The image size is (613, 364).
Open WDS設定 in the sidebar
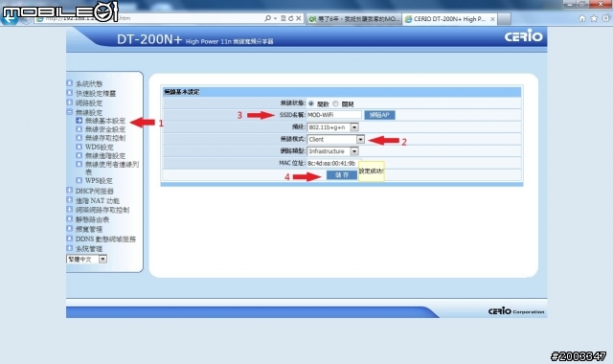tap(100, 147)
